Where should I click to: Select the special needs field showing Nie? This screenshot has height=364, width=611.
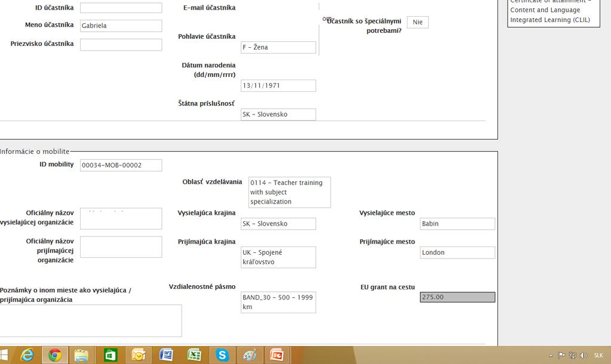pos(417,22)
